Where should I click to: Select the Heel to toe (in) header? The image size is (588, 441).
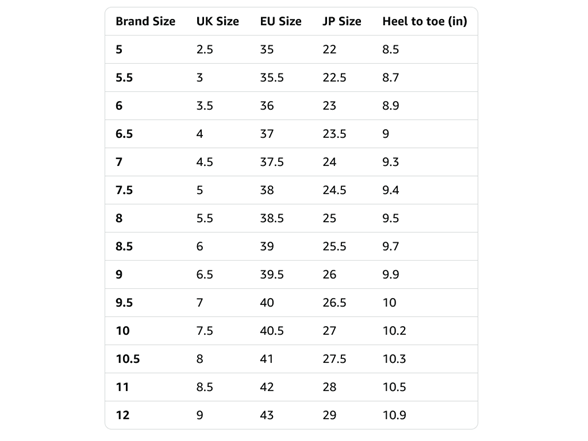(x=424, y=21)
